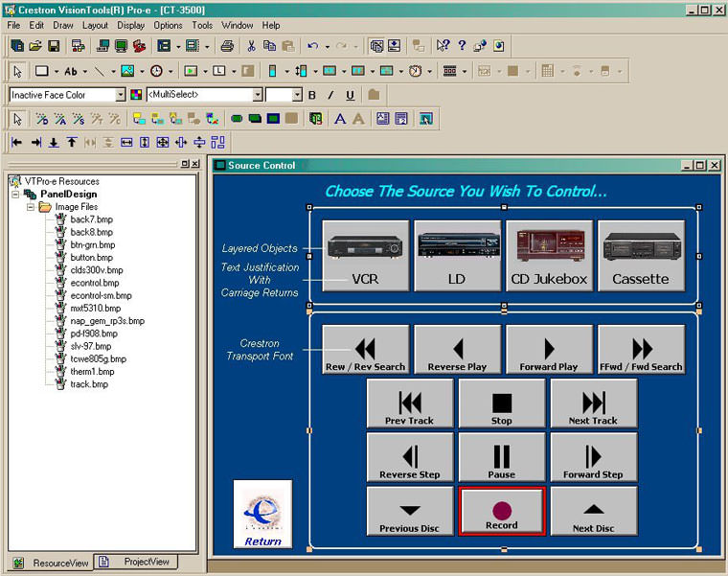Viewport: 728px width, 576px height.
Task: Collapse the Image Files folder
Action: point(31,207)
